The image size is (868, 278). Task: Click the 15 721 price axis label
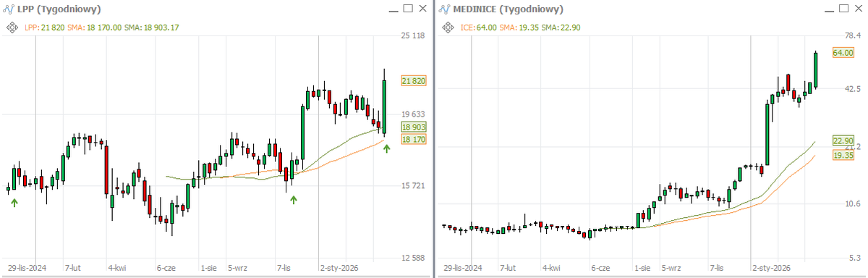pos(412,186)
